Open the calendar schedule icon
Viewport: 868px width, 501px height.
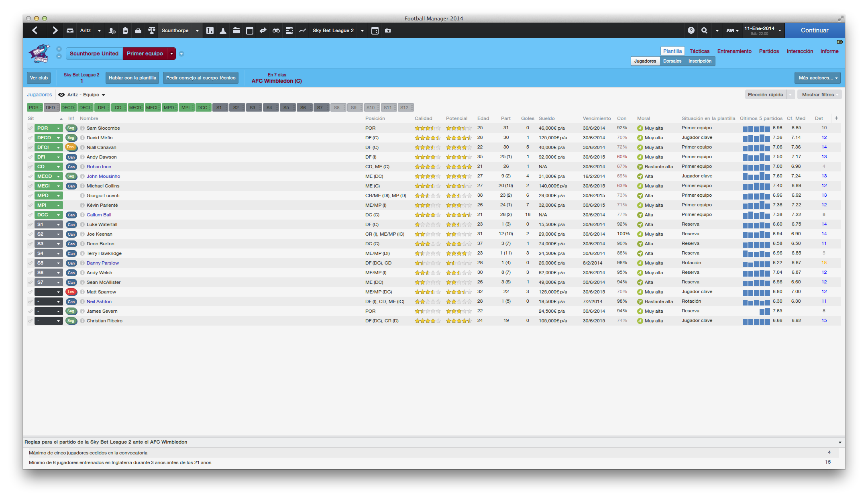pyautogui.click(x=250, y=31)
